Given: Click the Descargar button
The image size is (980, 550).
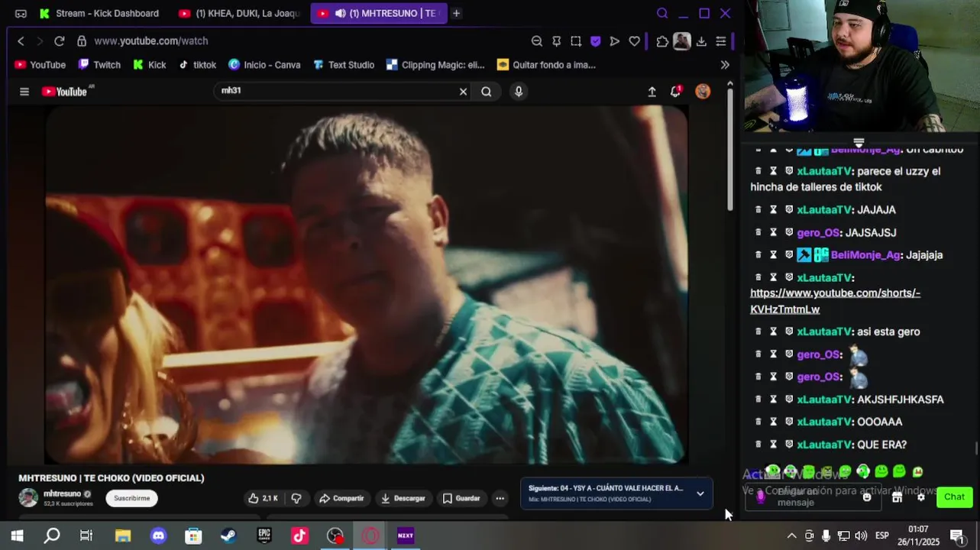Looking at the screenshot, I should [x=403, y=498].
